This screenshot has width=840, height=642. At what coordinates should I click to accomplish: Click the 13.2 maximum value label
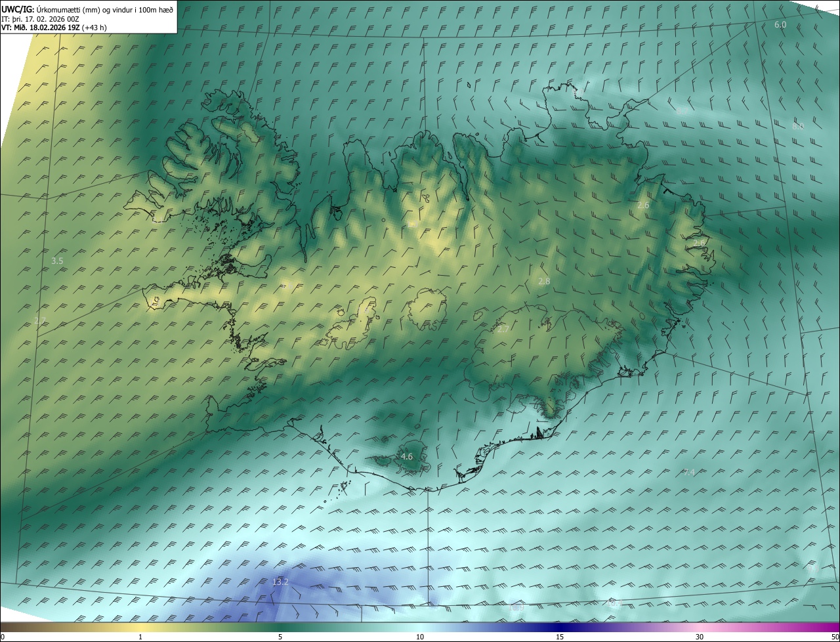pos(280,582)
